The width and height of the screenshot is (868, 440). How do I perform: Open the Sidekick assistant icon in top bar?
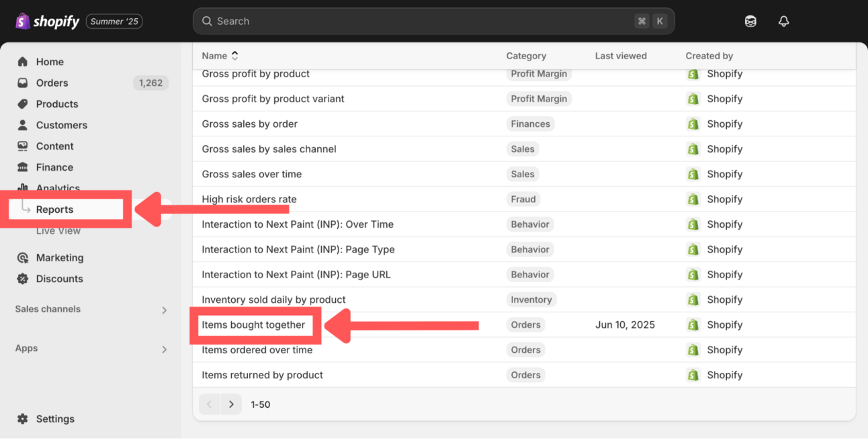point(750,21)
